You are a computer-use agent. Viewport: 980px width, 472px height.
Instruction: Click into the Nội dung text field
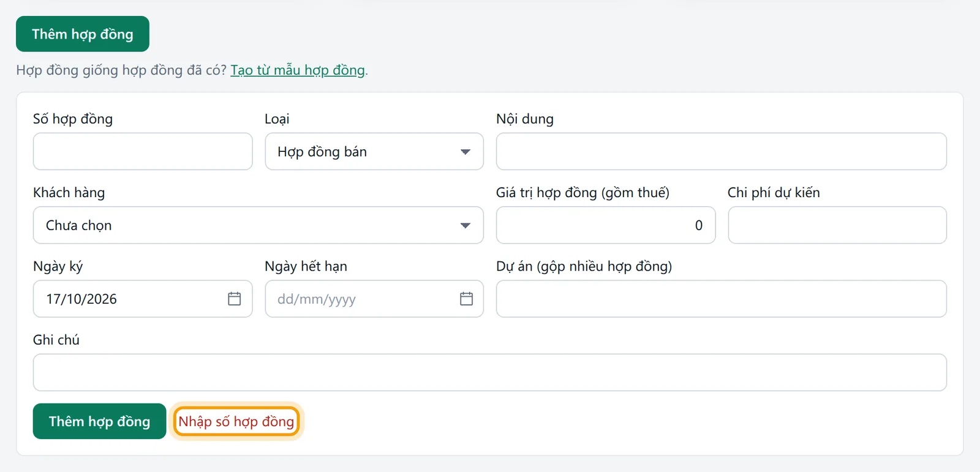(x=721, y=151)
